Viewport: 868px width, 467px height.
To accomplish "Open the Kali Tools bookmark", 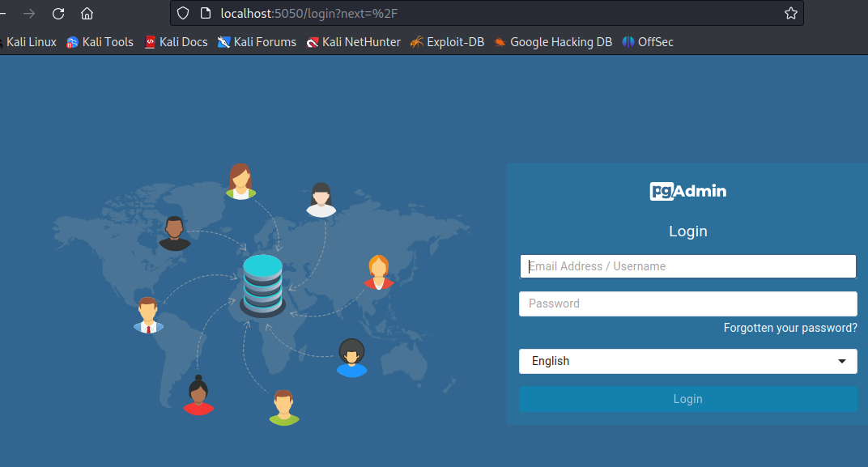I will [x=100, y=42].
